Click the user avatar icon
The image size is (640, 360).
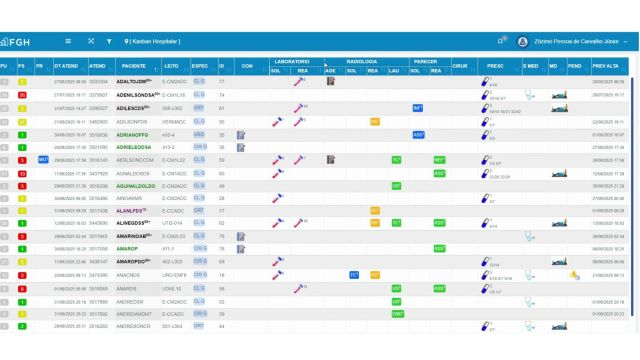pos(522,42)
